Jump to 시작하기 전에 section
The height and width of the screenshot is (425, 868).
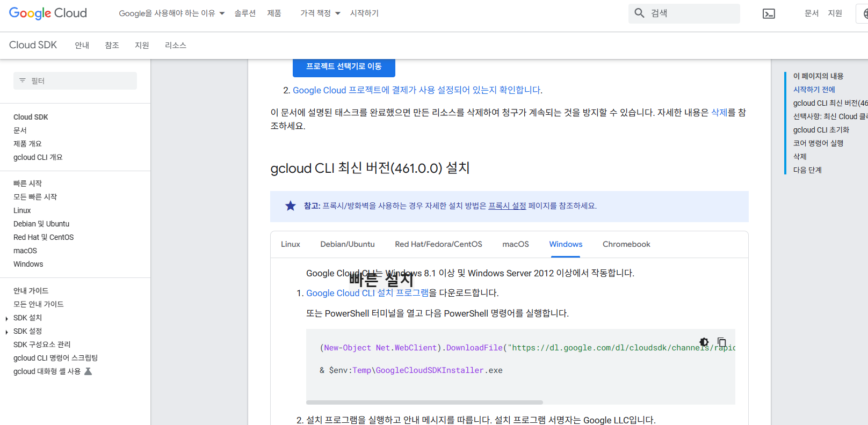[814, 90]
